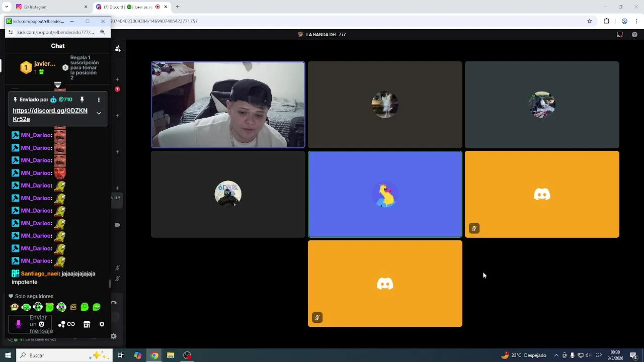Click the Chrome address bar
This screenshot has height=362, width=644.
[347, 21]
